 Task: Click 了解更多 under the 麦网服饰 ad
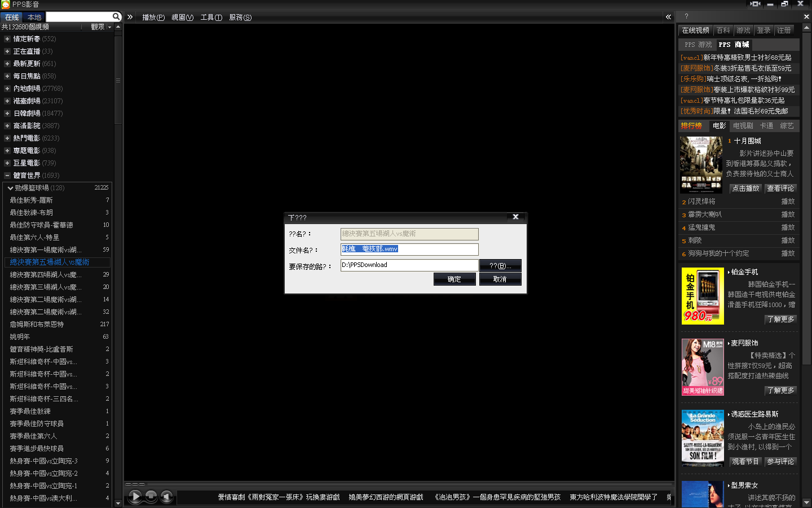(x=780, y=391)
